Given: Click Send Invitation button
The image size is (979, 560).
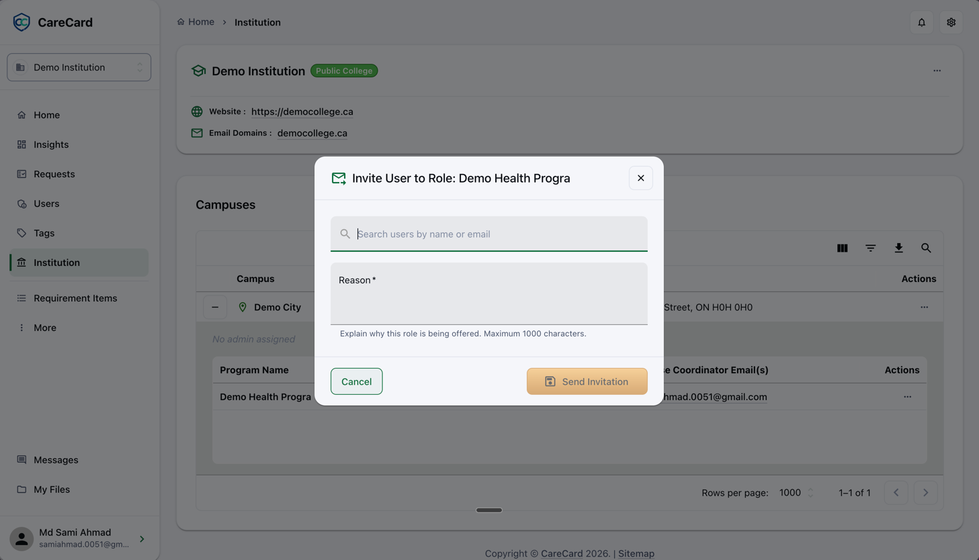Looking at the screenshot, I should click(x=587, y=381).
